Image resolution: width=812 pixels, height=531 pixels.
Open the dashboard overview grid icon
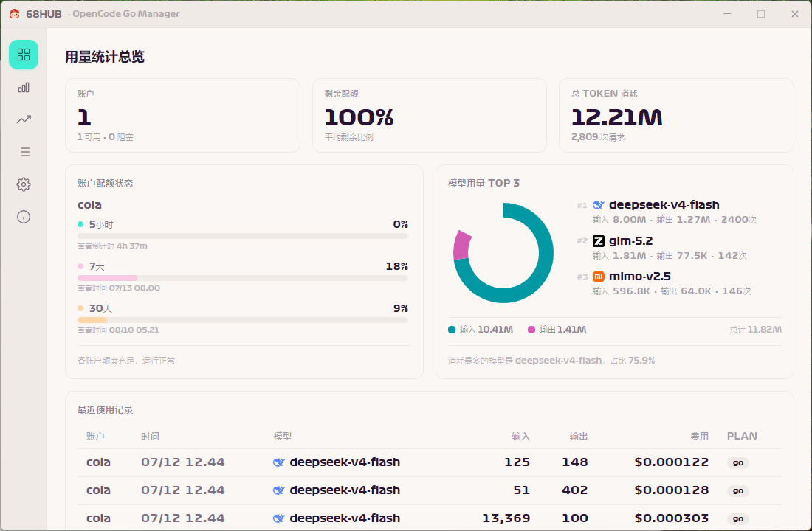pos(24,55)
